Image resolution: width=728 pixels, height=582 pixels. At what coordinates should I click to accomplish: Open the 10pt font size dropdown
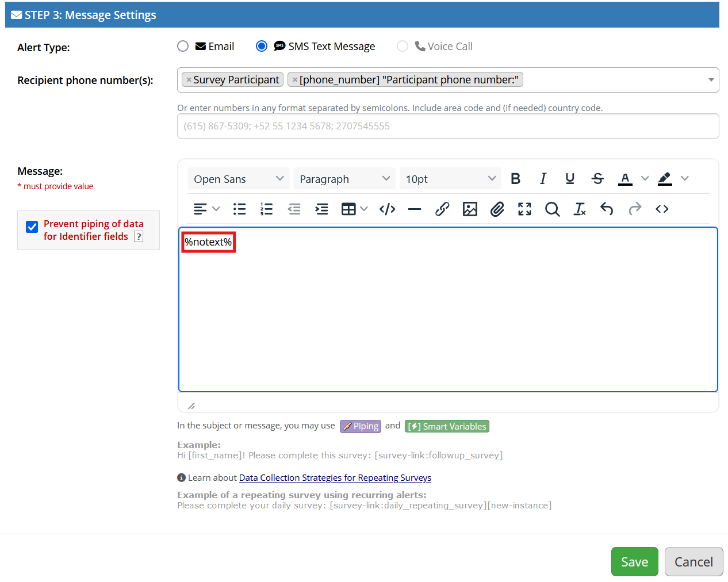click(450, 179)
